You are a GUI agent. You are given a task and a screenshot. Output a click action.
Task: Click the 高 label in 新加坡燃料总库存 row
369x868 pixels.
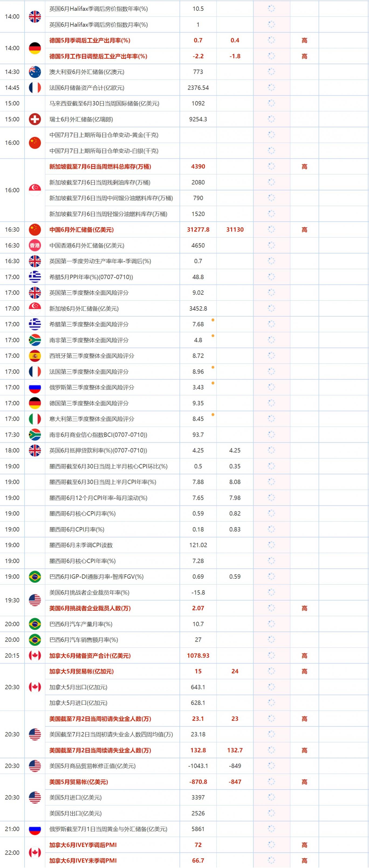click(304, 167)
